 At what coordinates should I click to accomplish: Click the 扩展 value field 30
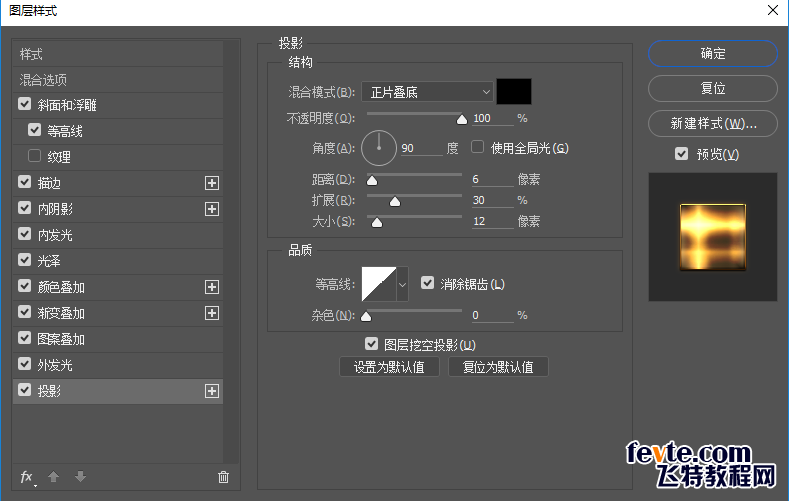coord(492,200)
